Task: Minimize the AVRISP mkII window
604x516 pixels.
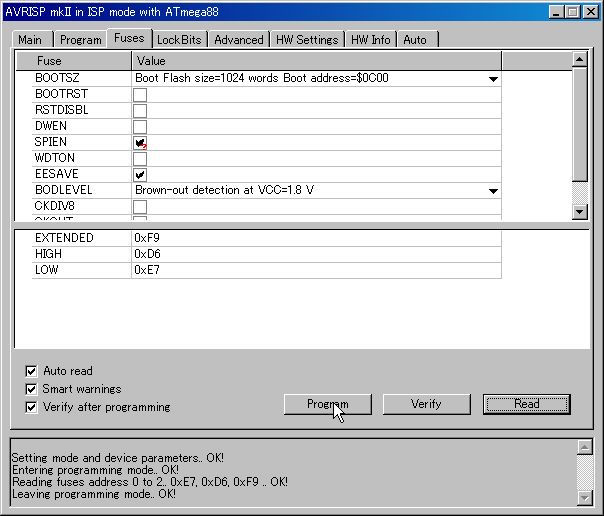Action: 556,12
